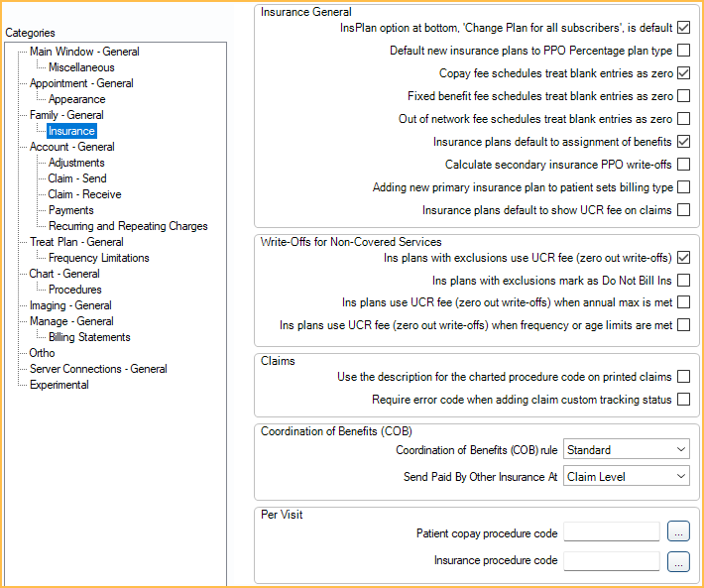Enable Default new plans to PPO Percentage

pos(683,51)
